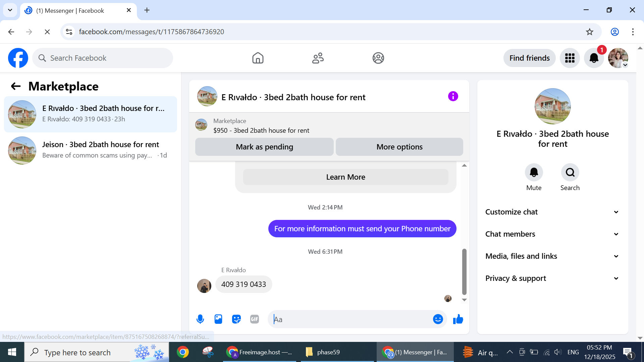Open the Air quality taskbar widget

[481, 352]
